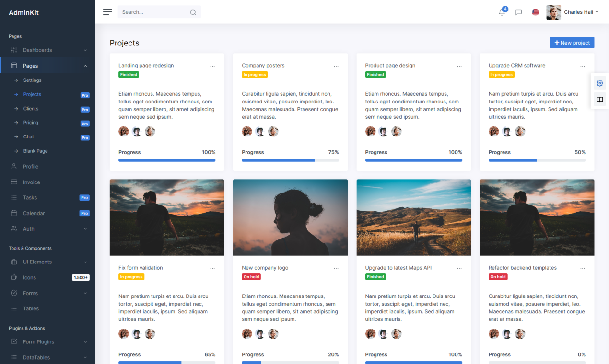Open the US flag language selector

pos(535,12)
